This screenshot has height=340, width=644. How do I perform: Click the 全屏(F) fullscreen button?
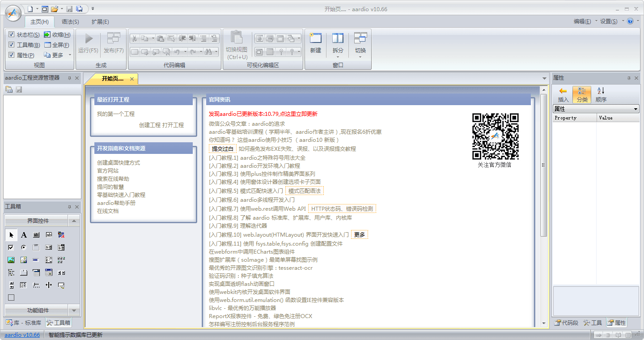click(57, 45)
